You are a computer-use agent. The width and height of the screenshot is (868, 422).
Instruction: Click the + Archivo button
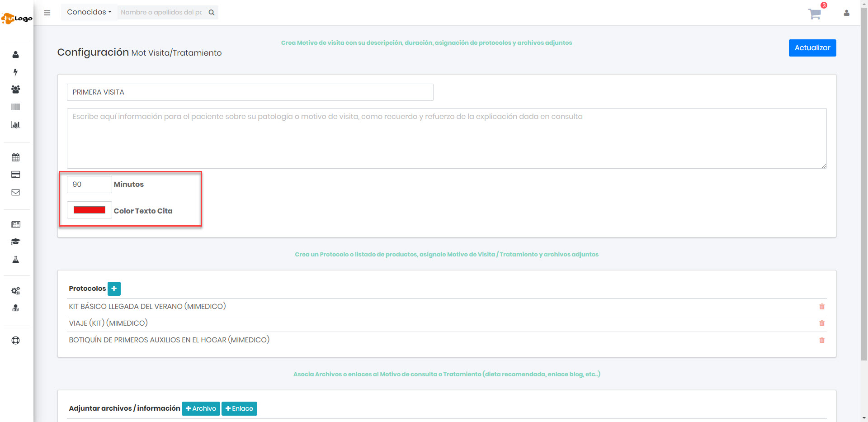201,408
